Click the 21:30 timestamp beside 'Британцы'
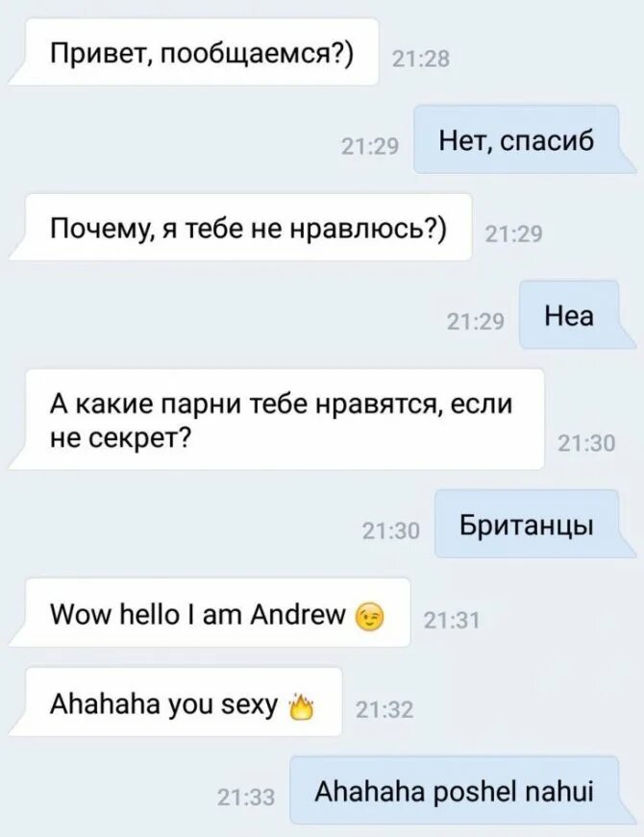The width and height of the screenshot is (644, 837). [391, 531]
